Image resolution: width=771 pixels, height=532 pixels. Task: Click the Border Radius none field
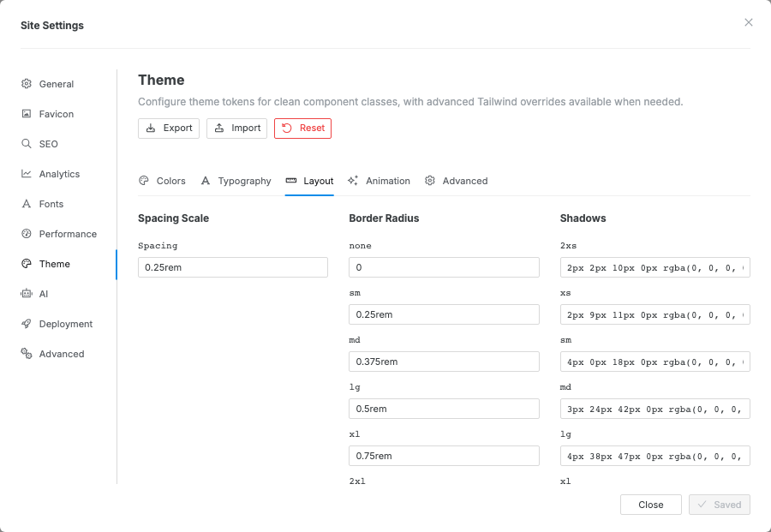click(444, 267)
